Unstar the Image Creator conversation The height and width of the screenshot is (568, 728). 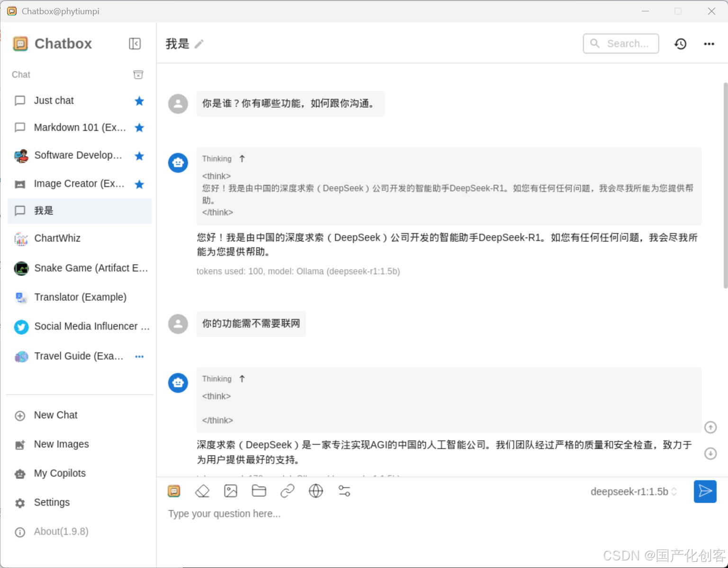coord(139,184)
